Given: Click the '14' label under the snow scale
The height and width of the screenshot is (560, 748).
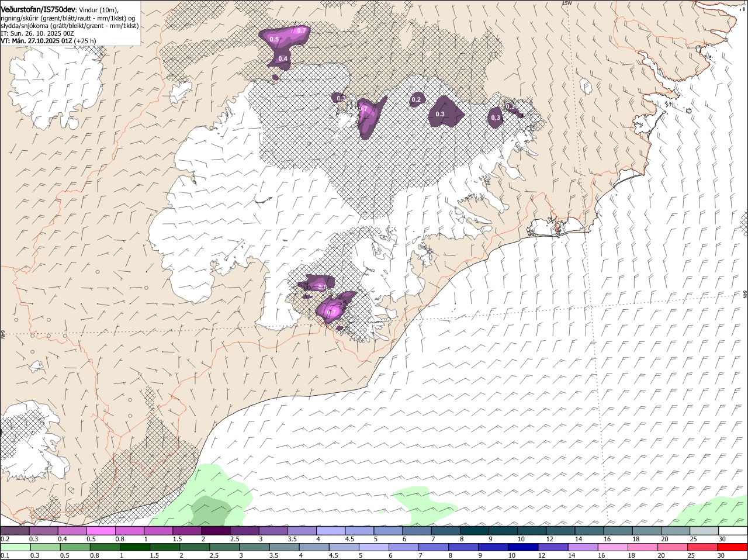Looking at the screenshot, I should pyautogui.click(x=578, y=539).
